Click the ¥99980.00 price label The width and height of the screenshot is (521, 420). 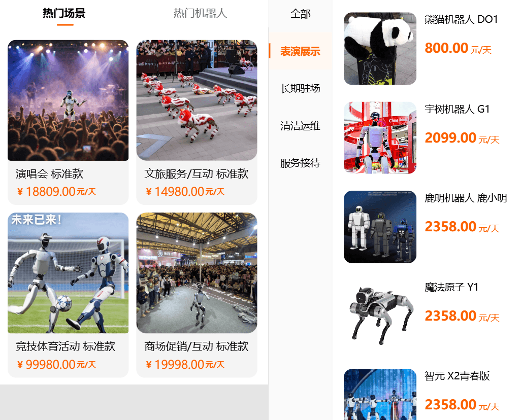point(56,365)
